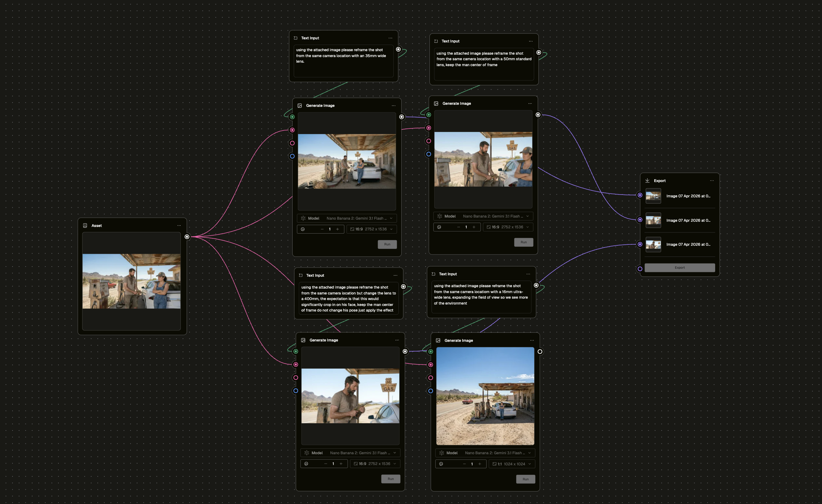
Task: Run the Generate Image node set to 1:1
Action: click(525, 479)
